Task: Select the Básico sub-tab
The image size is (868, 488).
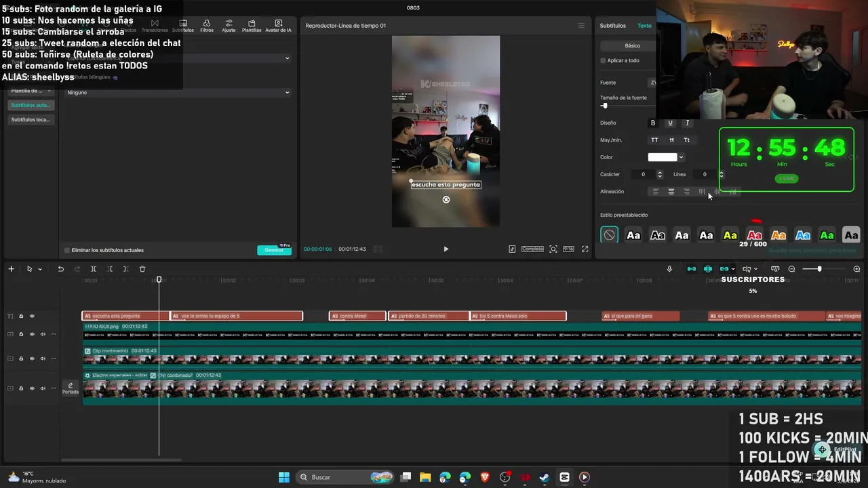Action: (x=632, y=45)
